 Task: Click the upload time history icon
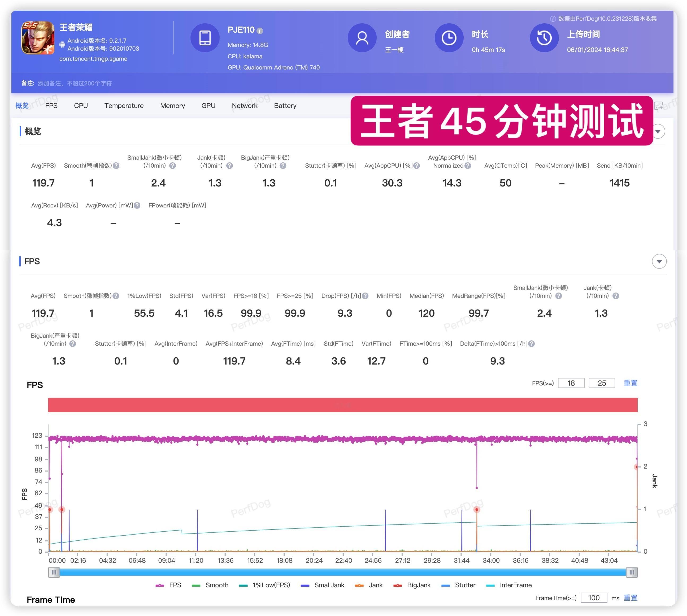tap(544, 38)
